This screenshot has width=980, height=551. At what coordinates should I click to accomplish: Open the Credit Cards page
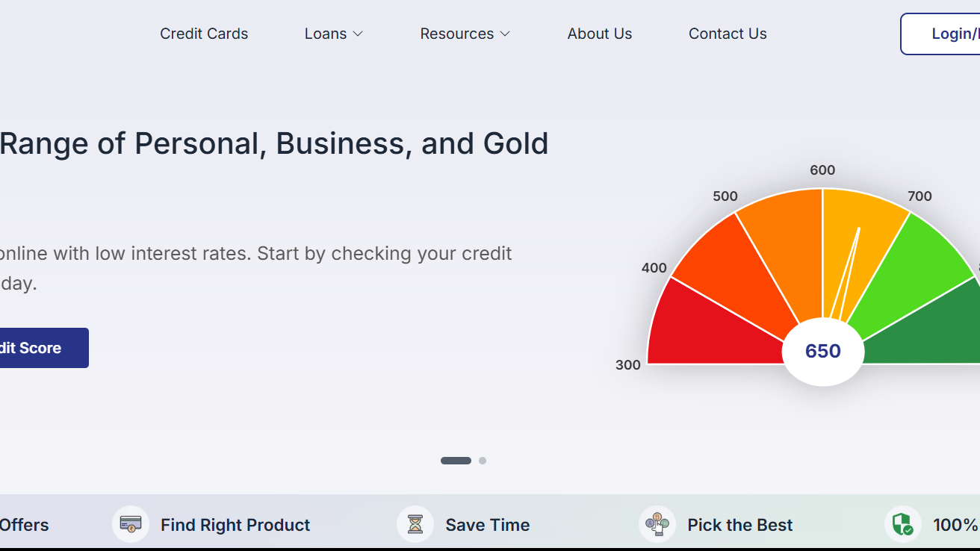click(x=204, y=34)
